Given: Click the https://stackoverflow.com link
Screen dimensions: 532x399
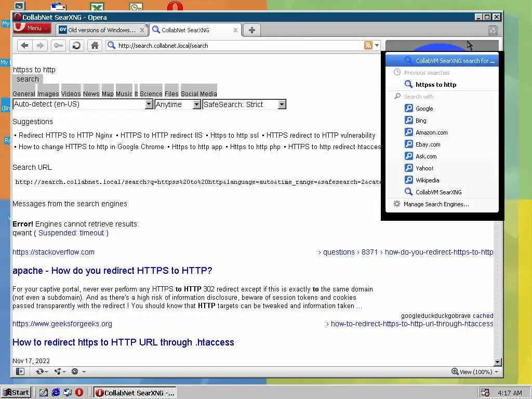Looking at the screenshot, I should click(x=54, y=252).
